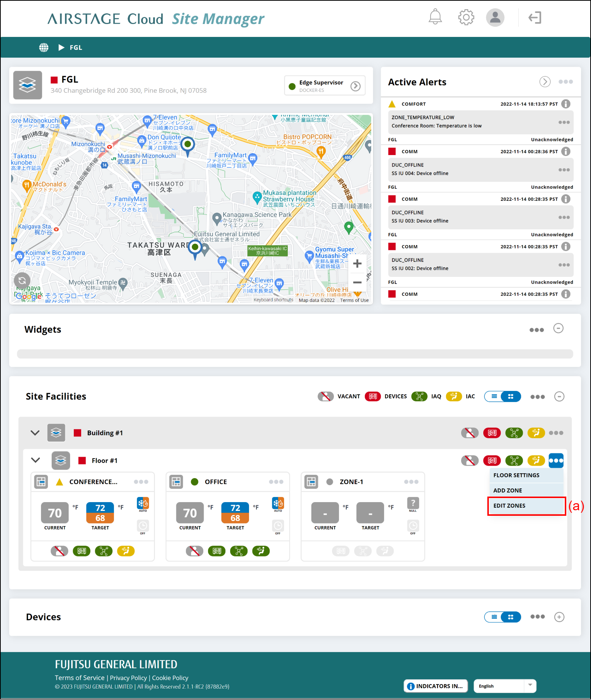The width and height of the screenshot is (591, 700).
Task: Collapse the Floor #1 row
Action: pyautogui.click(x=35, y=460)
